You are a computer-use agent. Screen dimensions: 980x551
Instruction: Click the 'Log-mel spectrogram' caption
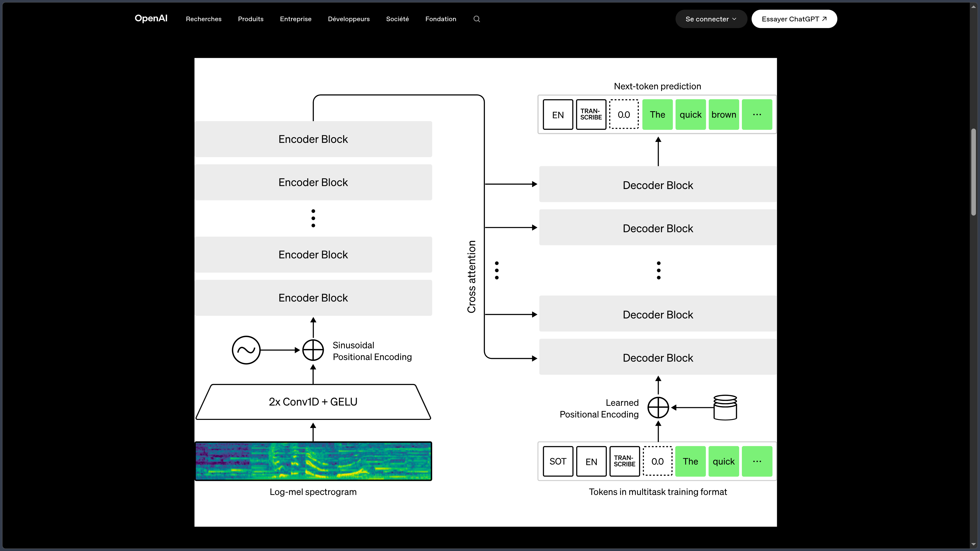(x=313, y=492)
